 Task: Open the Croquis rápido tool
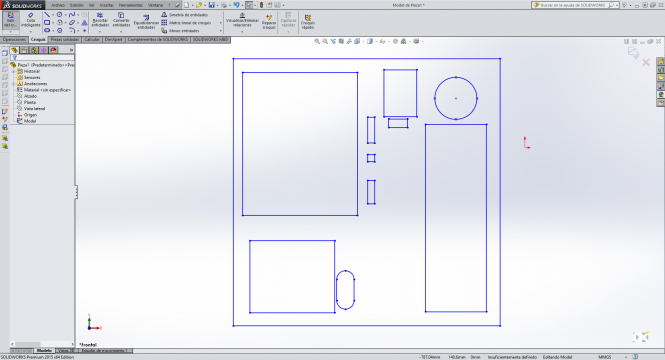pyautogui.click(x=308, y=21)
